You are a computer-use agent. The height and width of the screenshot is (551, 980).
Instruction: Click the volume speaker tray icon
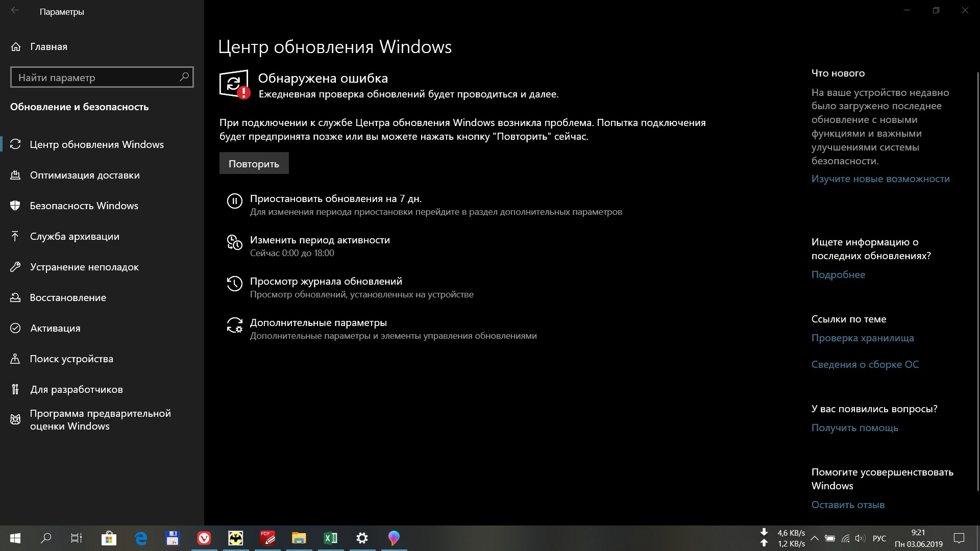point(861,538)
